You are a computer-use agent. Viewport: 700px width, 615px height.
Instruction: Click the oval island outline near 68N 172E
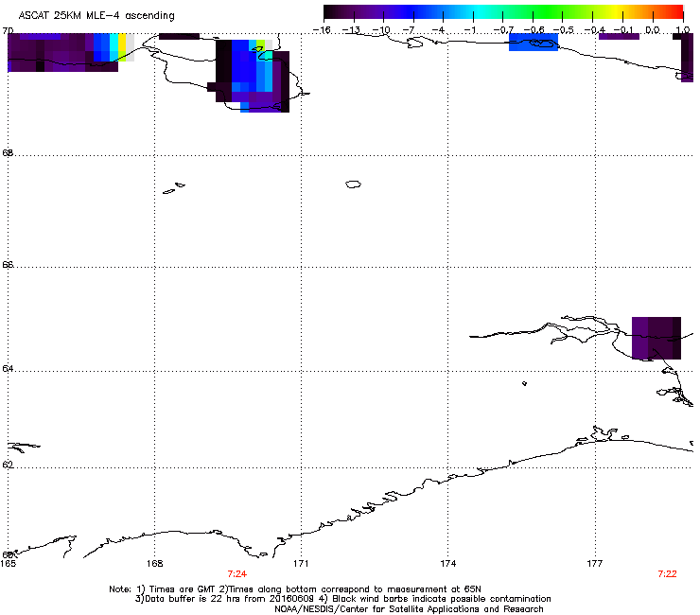(x=353, y=184)
